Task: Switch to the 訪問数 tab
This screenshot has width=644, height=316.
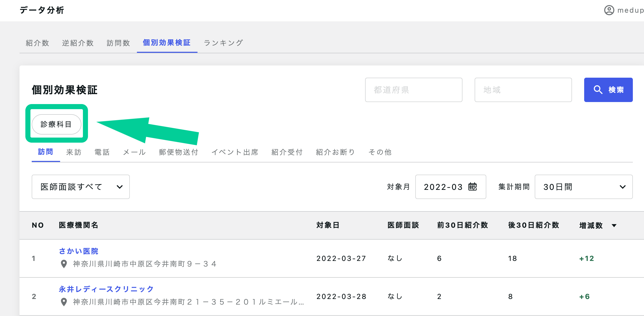Action: coord(118,43)
